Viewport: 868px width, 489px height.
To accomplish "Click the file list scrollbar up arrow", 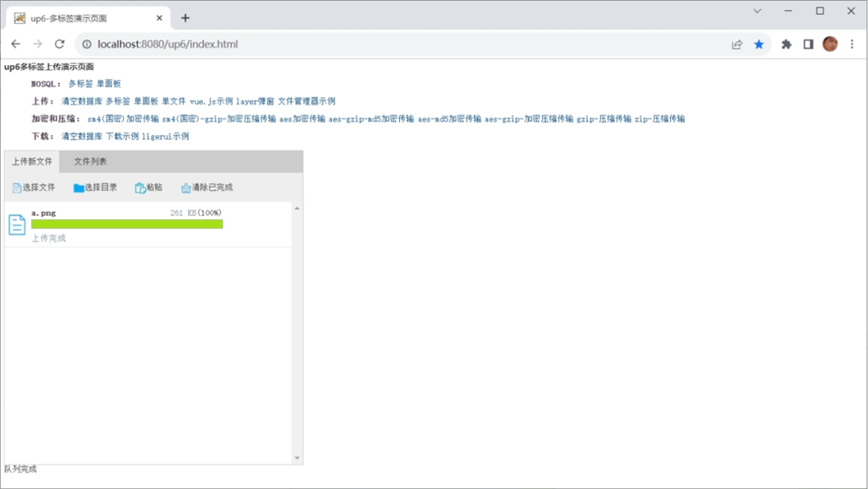I will 297,208.
